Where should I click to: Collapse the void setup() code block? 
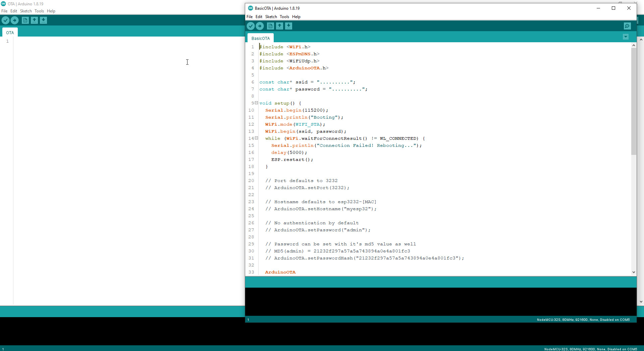(257, 103)
